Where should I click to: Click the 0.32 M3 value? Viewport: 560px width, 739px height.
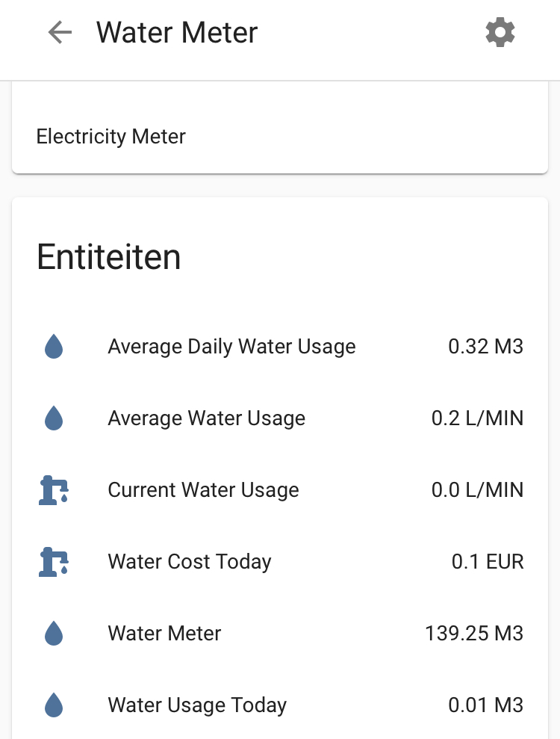[x=485, y=347]
